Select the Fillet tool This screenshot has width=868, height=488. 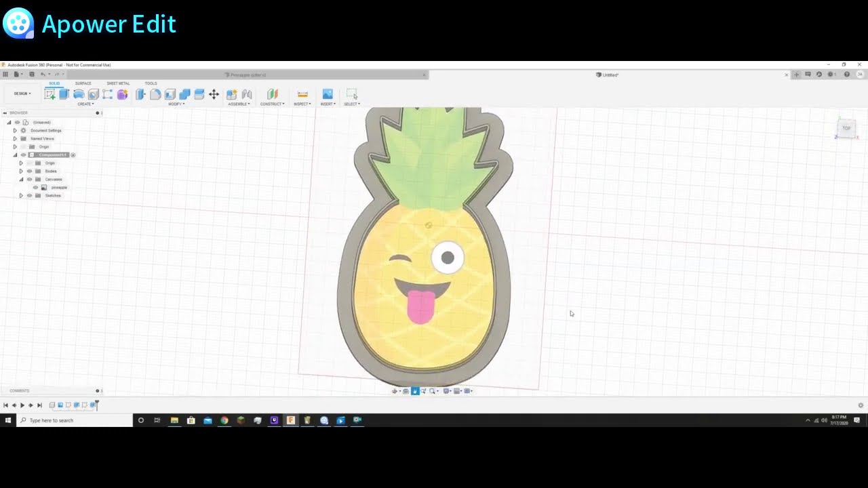(155, 94)
